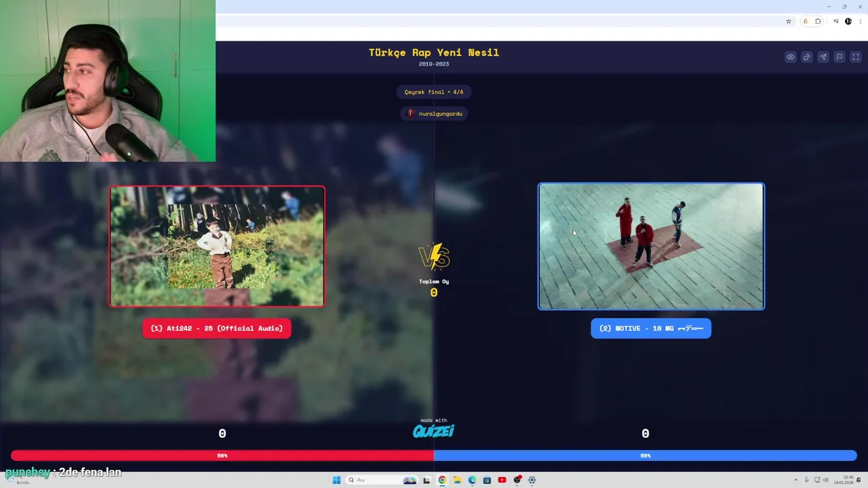This screenshot has height=488, width=868.
Task: Click the nuralgungordu creator badge
Action: click(434, 113)
